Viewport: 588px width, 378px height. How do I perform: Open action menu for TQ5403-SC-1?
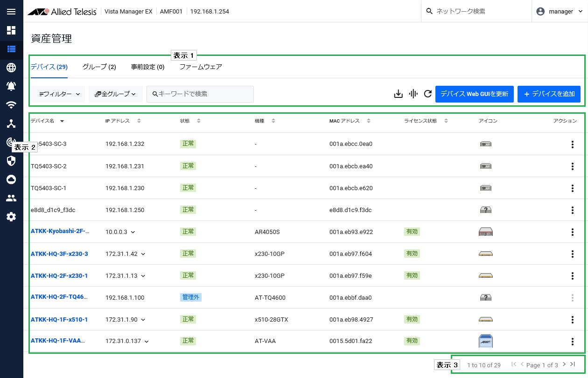(x=573, y=188)
